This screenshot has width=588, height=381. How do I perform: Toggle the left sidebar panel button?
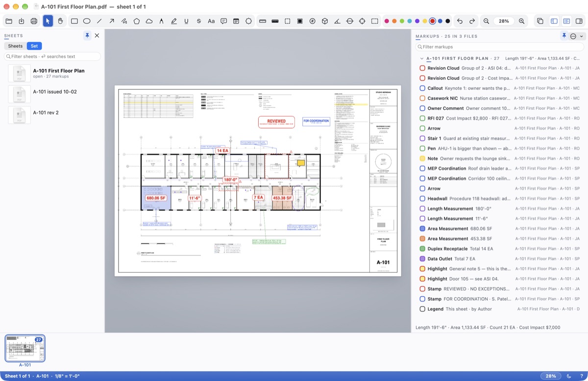tap(554, 21)
